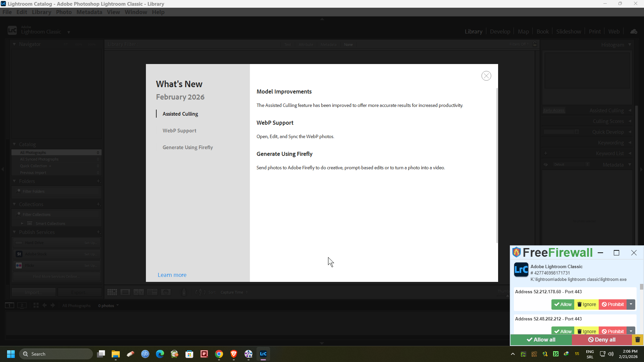Open the Metadata menu
The width and height of the screenshot is (644, 362).
[89, 12]
